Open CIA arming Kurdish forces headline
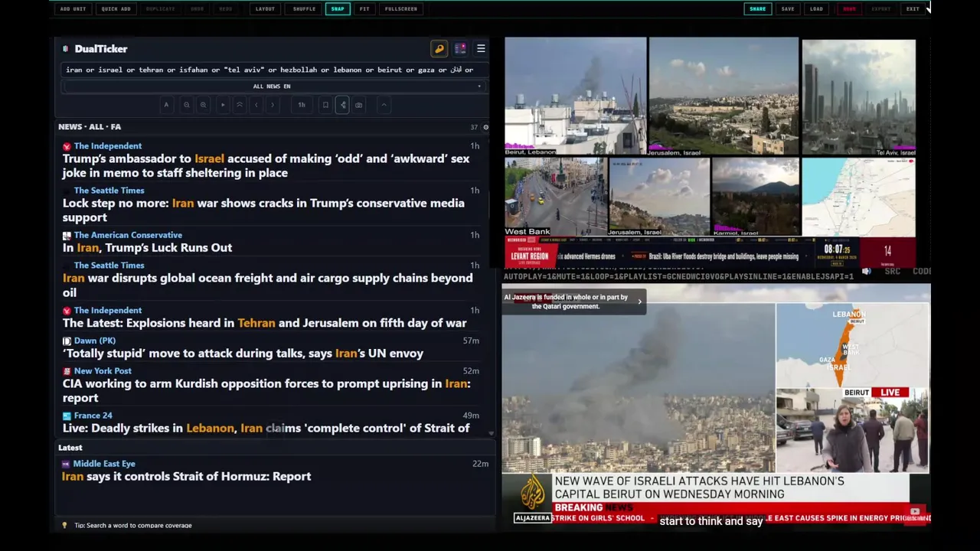The width and height of the screenshot is (980, 551). [266, 390]
